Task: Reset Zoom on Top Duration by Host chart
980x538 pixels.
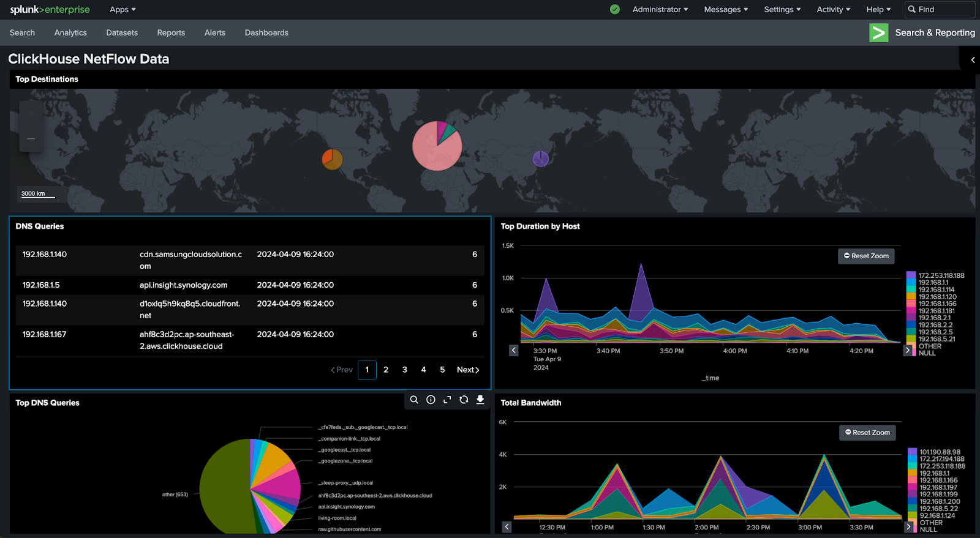Action: point(866,256)
